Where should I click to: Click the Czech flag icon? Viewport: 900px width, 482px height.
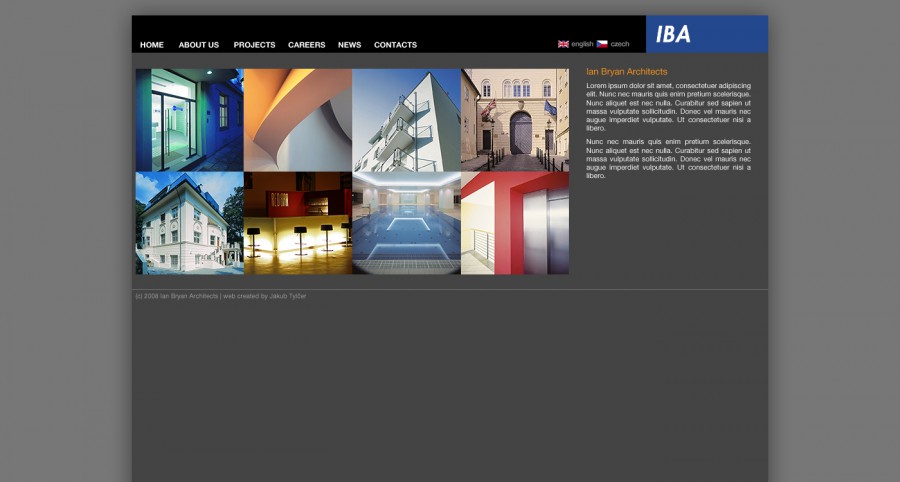pyautogui.click(x=602, y=44)
